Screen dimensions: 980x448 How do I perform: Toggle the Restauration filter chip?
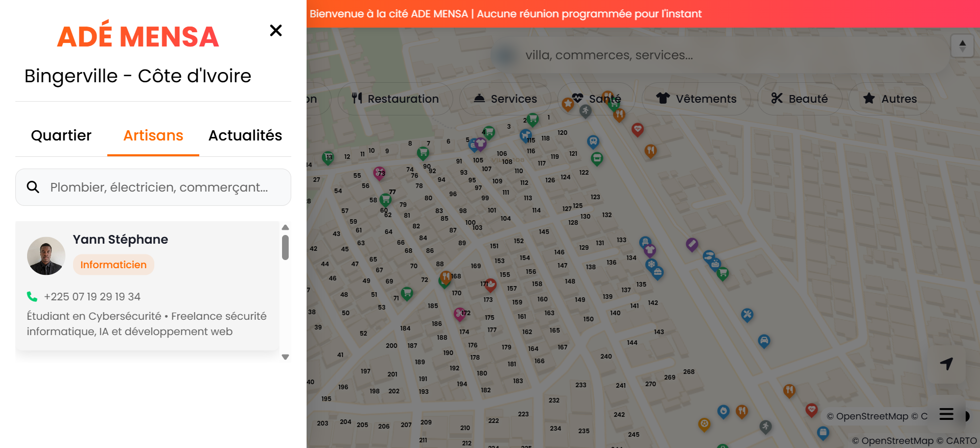point(395,99)
